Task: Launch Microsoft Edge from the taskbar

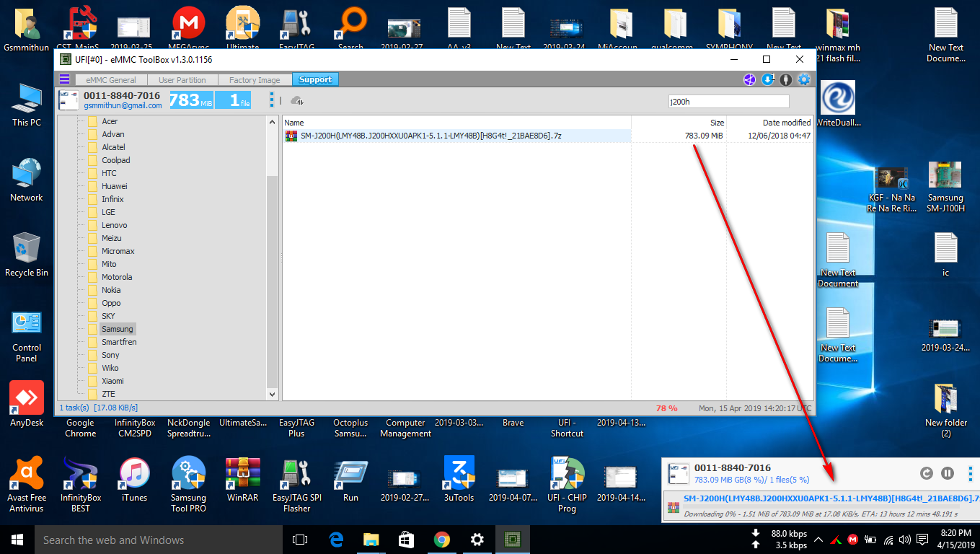Action: [336, 540]
